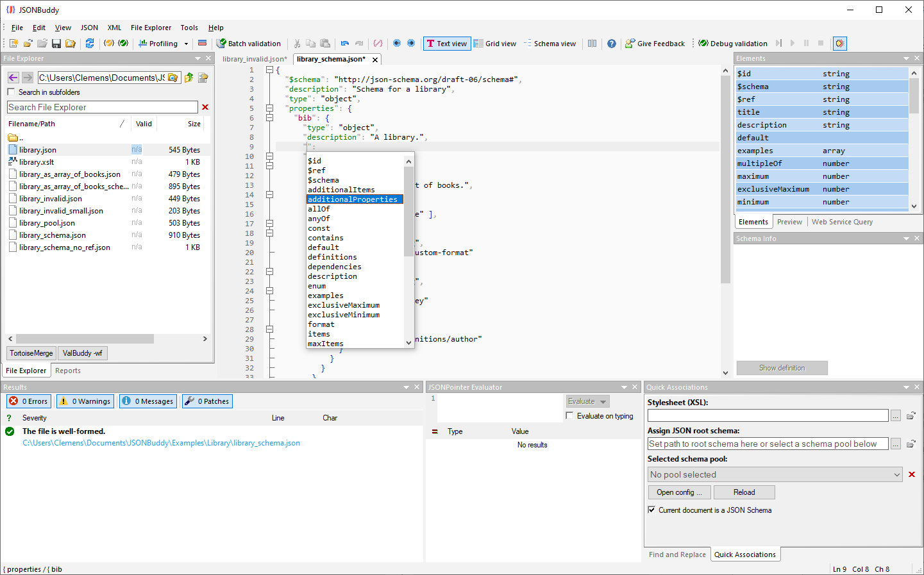Image resolution: width=924 pixels, height=575 pixels.
Task: Click the blue navigate-back arrow icon
Action: click(397, 43)
